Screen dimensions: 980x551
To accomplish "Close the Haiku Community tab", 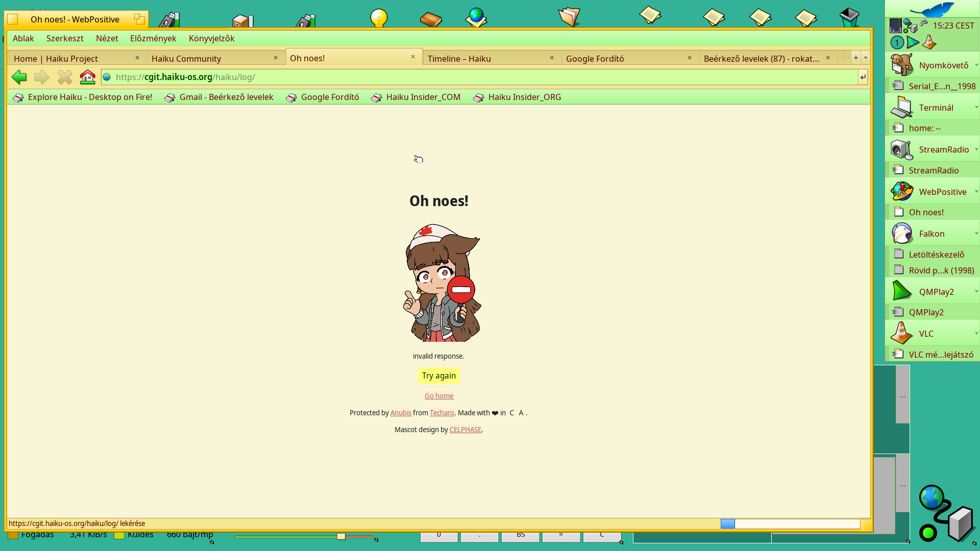I will (276, 58).
